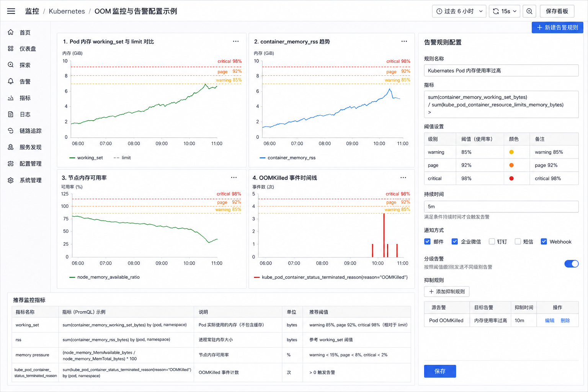Screen dimensions: 588x392
Task: Toggle working_set legend series in panel 1
Action: coord(86,158)
